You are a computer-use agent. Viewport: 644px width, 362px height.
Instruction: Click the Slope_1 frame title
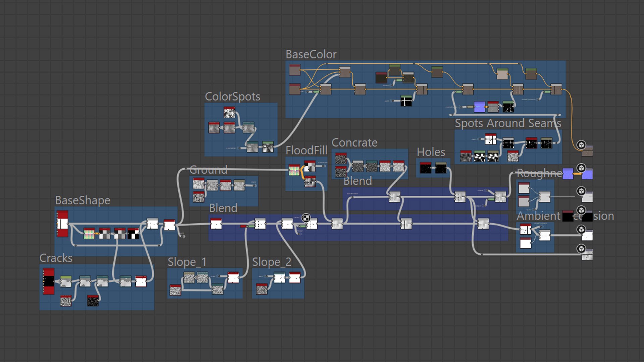point(187,262)
